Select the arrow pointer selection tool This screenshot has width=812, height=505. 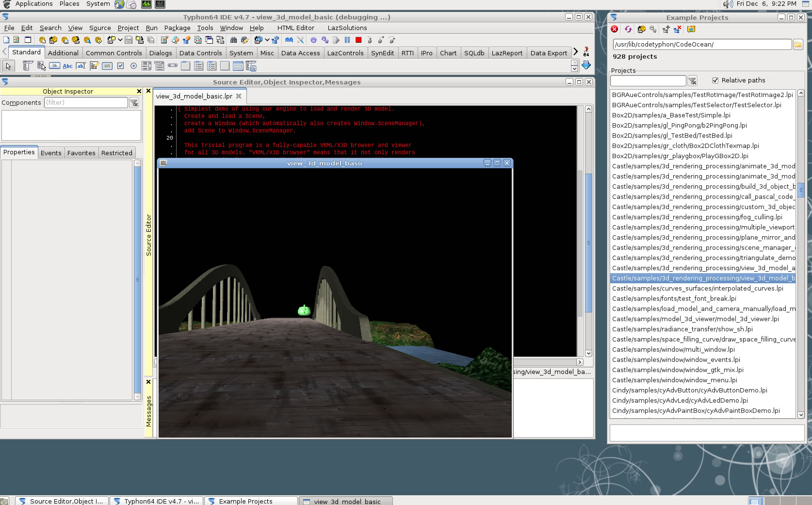pos(8,66)
